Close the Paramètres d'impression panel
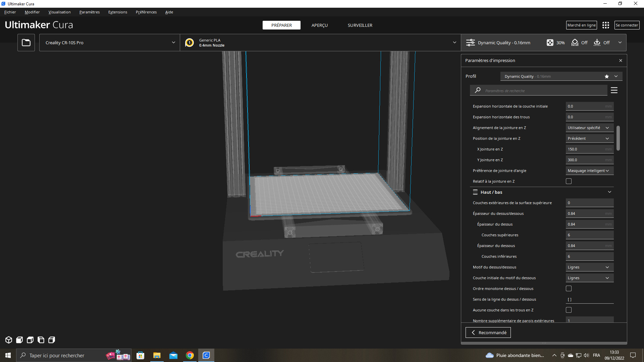 pos(621,61)
